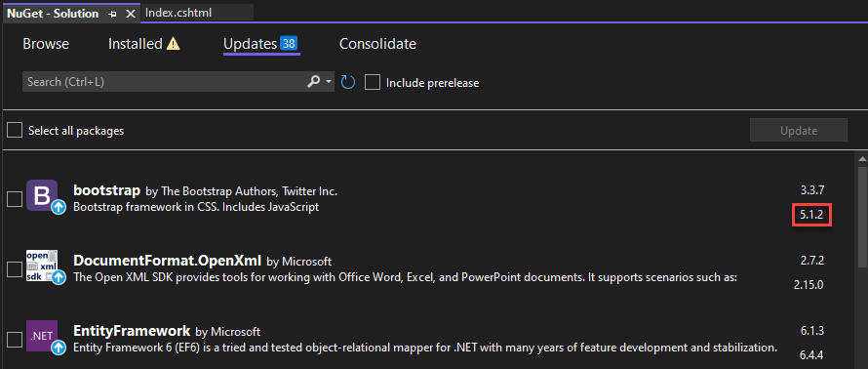Viewport: 868px width, 369px height.
Task: Click the Update button
Action: (798, 130)
